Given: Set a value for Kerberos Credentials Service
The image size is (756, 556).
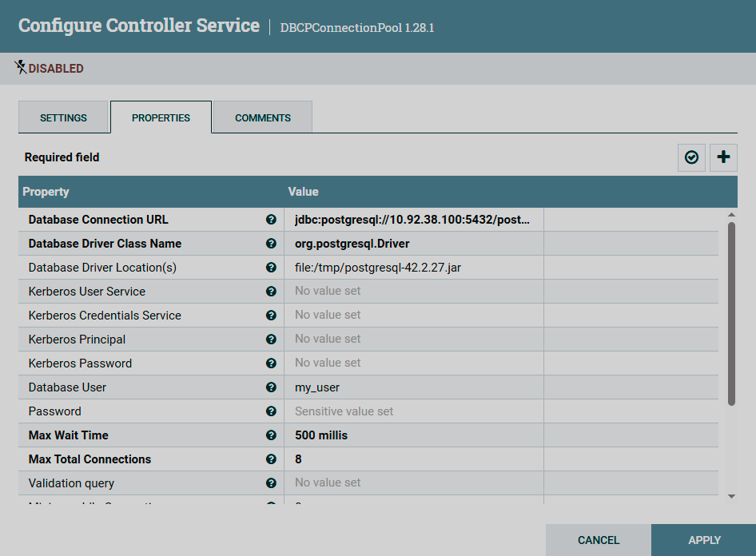Looking at the screenshot, I should [x=414, y=316].
